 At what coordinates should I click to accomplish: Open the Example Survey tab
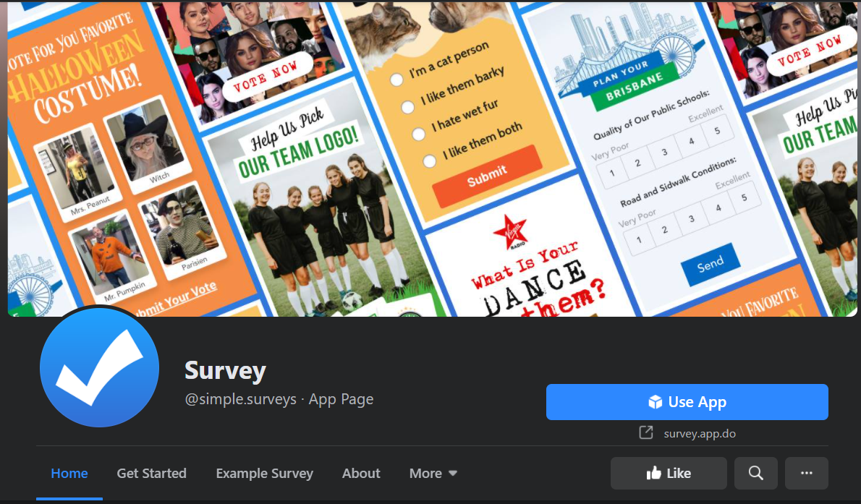264,473
